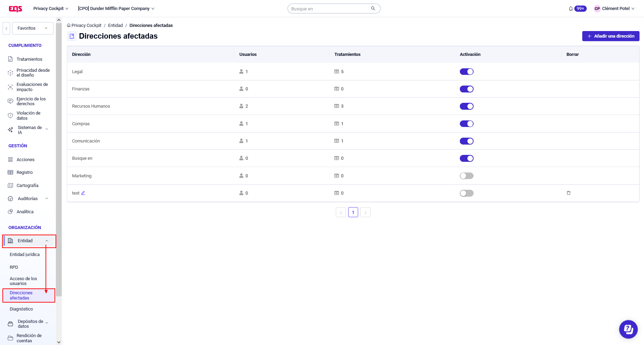
Task: Open the Clément Potel user menu
Action: tap(614, 9)
